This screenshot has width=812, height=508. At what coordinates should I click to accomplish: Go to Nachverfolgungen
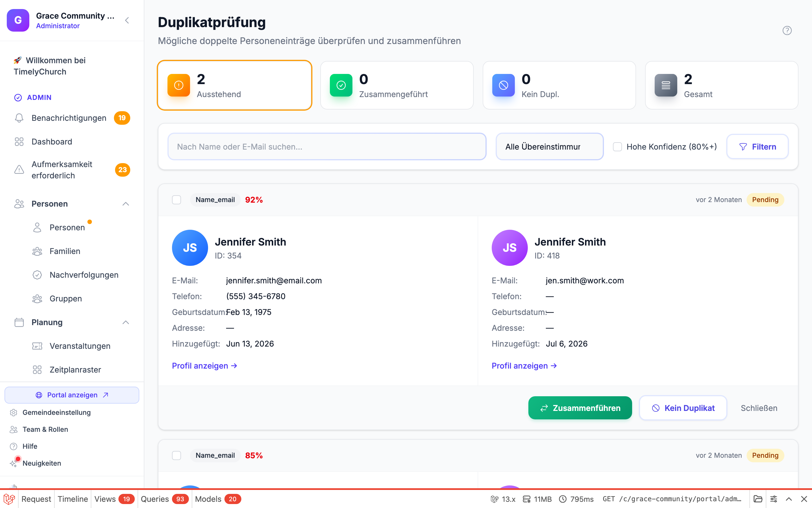pos(84,275)
